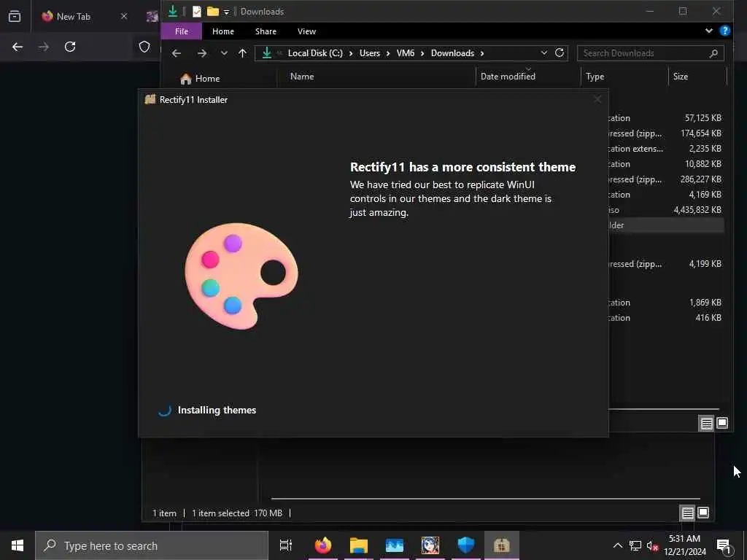The height and width of the screenshot is (560, 747).
Task: Click the New folder quick access icon
Action: (212, 12)
